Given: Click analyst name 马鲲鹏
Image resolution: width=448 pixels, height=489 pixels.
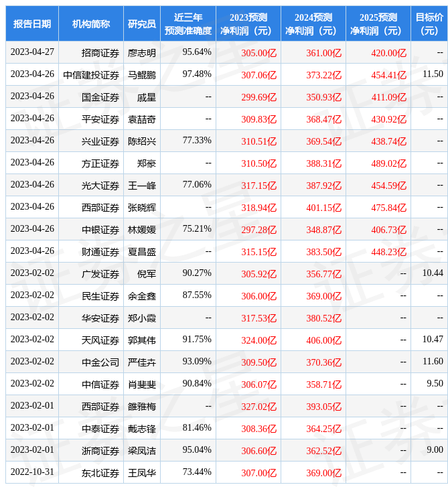Looking at the screenshot, I should [x=142, y=75].
